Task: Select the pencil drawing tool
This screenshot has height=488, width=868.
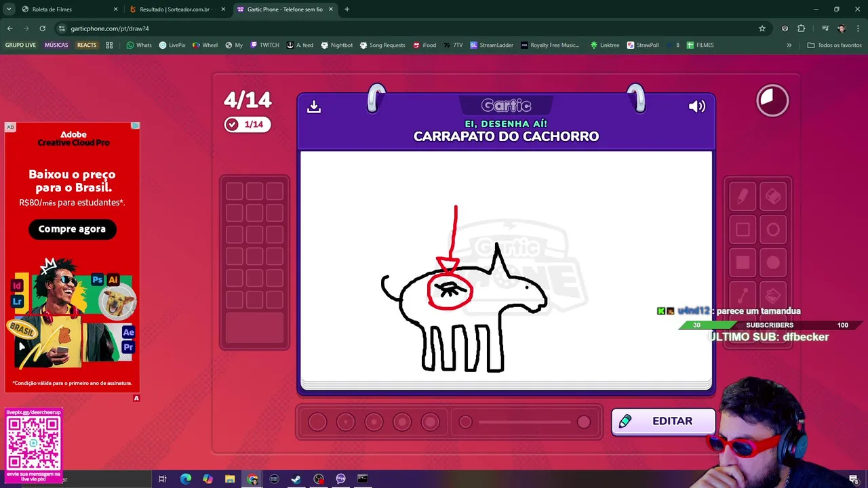Action: (x=743, y=197)
